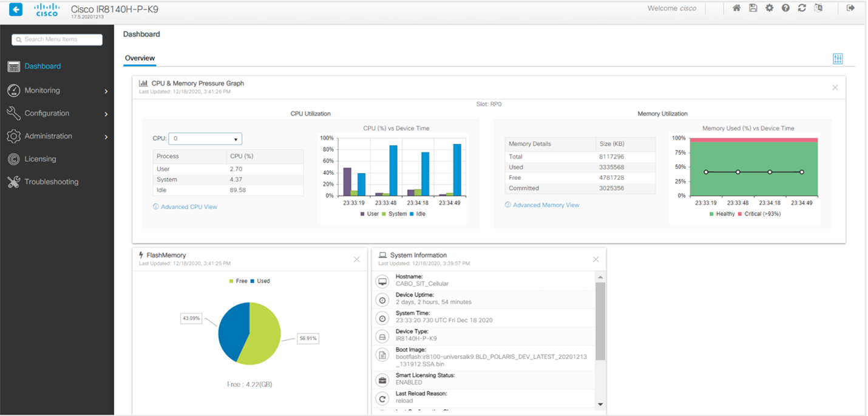Click the Help question mark icon
Screen dimensions: 868x416
(x=785, y=8)
